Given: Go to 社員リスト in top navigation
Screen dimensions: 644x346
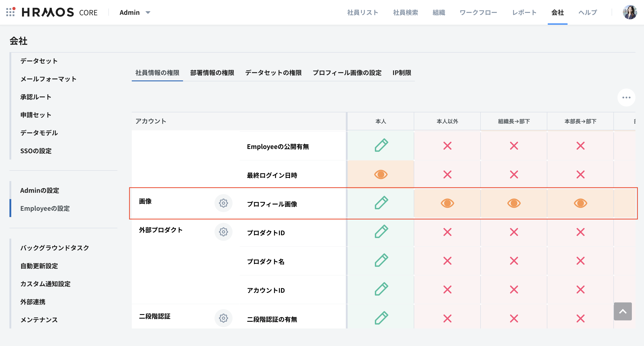Looking at the screenshot, I should click(x=362, y=13).
